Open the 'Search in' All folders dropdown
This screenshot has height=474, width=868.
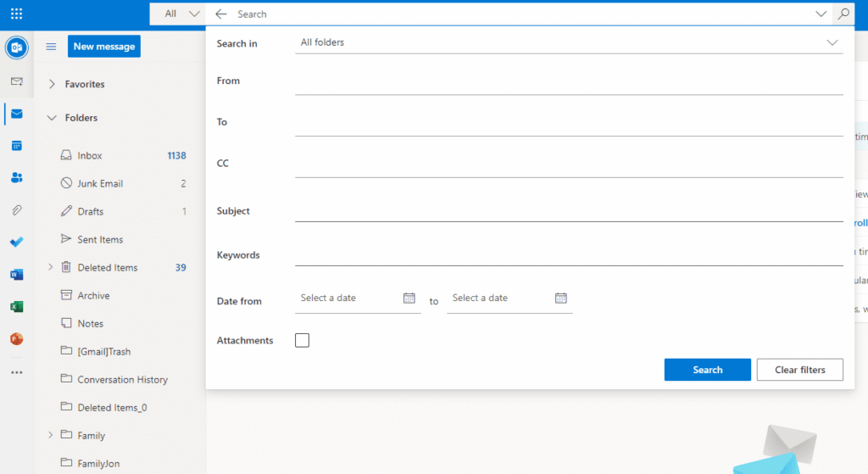[x=568, y=42]
